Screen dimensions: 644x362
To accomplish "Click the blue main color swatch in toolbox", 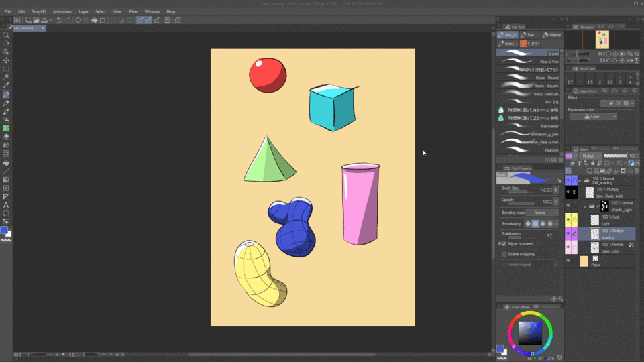I will pos(4,230).
